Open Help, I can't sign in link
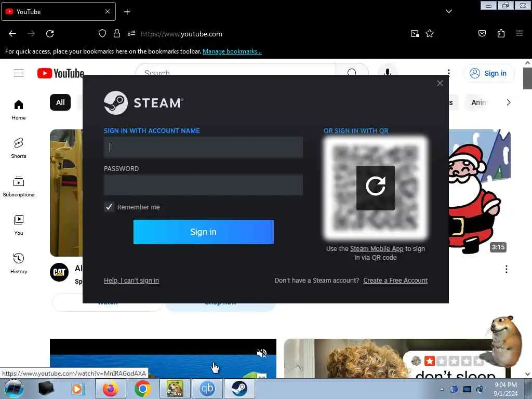 131,280
